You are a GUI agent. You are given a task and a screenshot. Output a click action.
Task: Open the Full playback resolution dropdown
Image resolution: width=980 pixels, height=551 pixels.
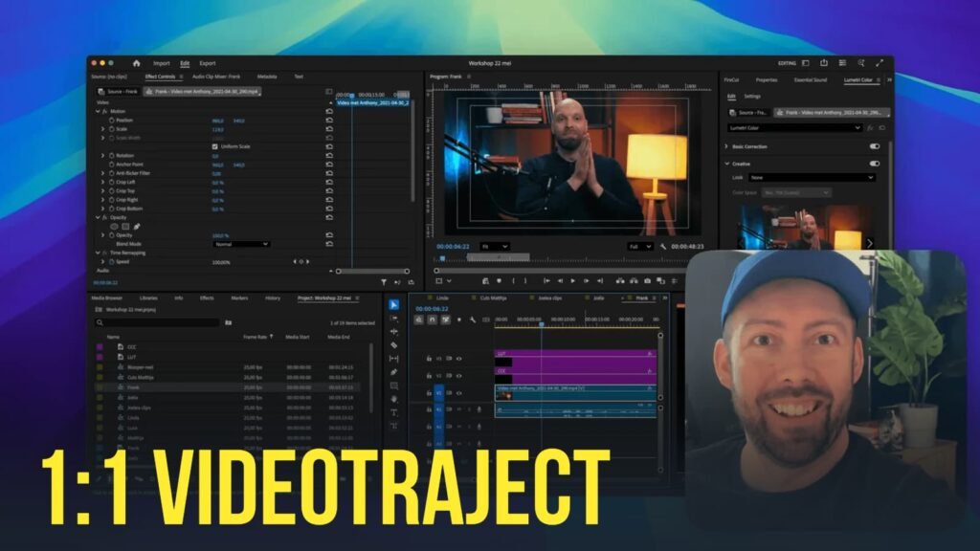coord(640,247)
